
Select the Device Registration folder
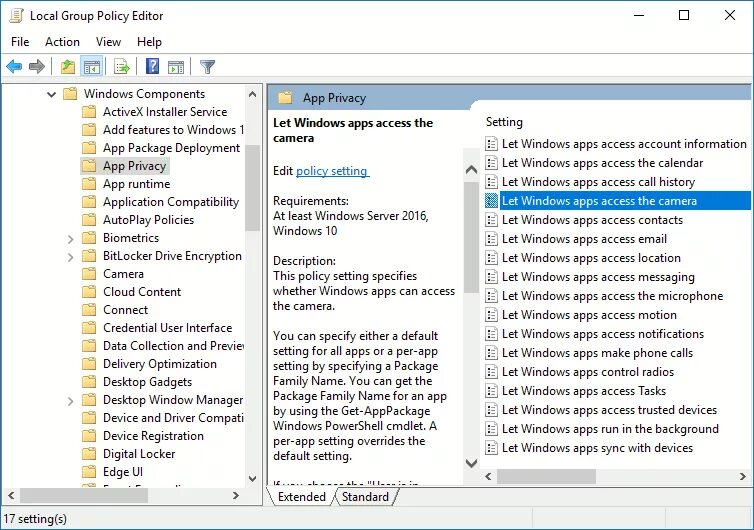pyautogui.click(x=153, y=436)
